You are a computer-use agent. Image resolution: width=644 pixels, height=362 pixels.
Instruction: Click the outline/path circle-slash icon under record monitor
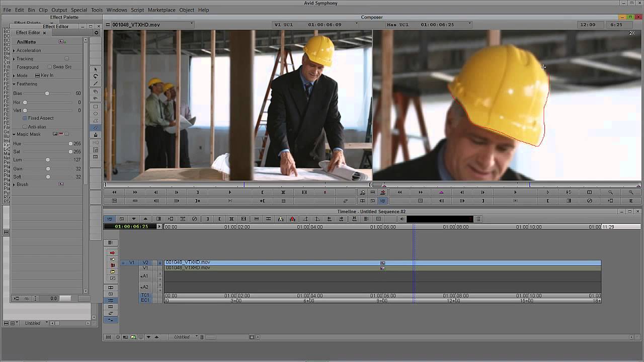(590, 201)
